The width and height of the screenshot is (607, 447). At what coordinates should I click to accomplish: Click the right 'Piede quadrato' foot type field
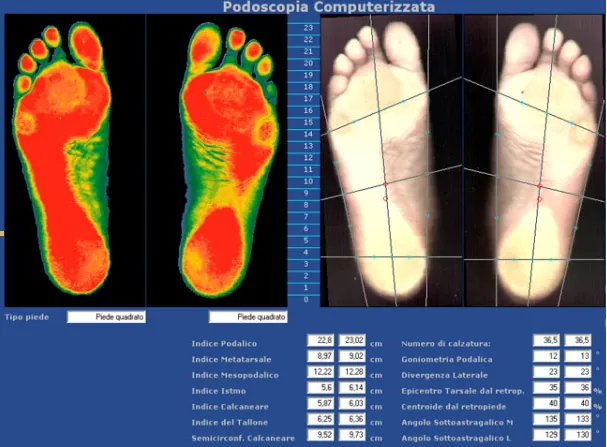pos(249,317)
